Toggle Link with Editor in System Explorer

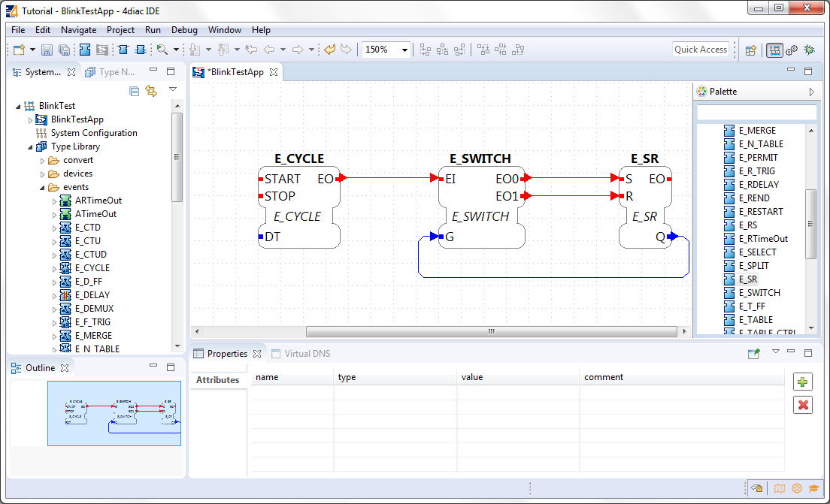tap(151, 91)
